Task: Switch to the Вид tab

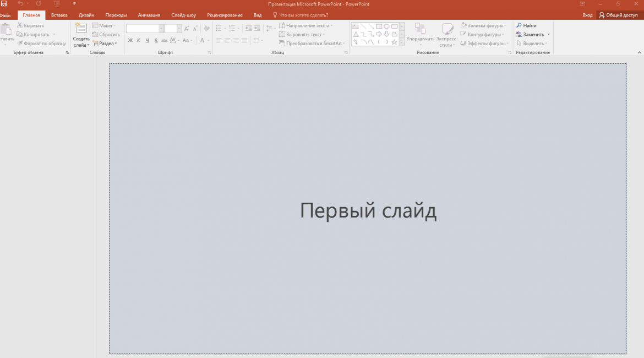Action: tap(258, 15)
